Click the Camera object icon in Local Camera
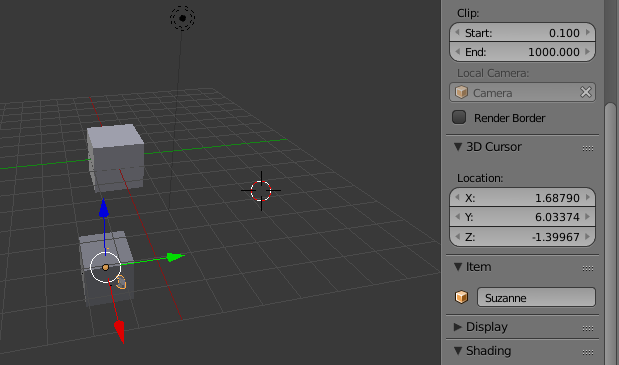The width and height of the screenshot is (619, 365). 461,92
